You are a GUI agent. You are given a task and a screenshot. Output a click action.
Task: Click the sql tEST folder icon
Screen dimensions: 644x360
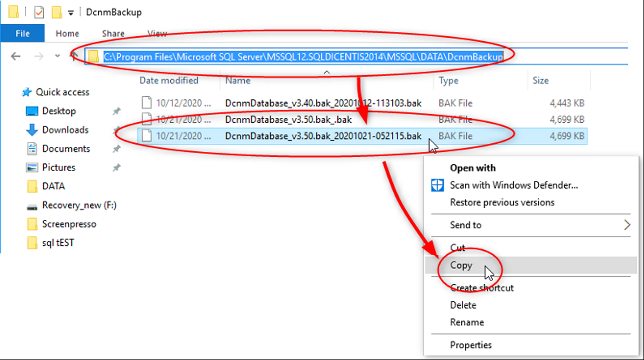(x=32, y=243)
